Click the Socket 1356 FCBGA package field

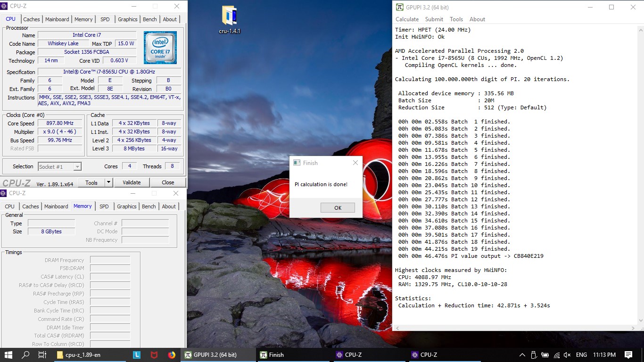click(87, 52)
